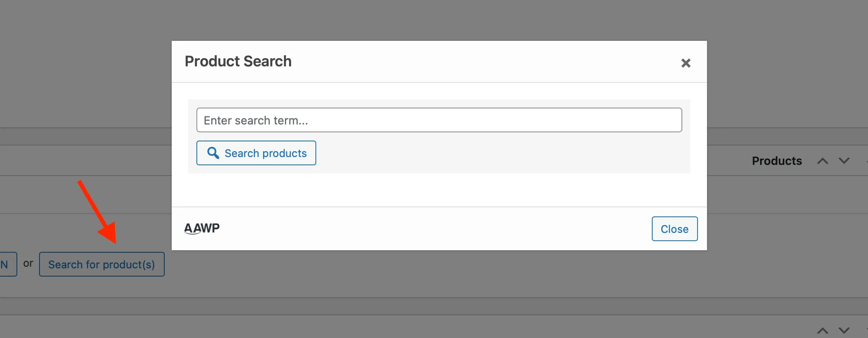Click the up sort chevron beside Products header
Screen dimensions: 868x338
pyautogui.click(x=822, y=161)
